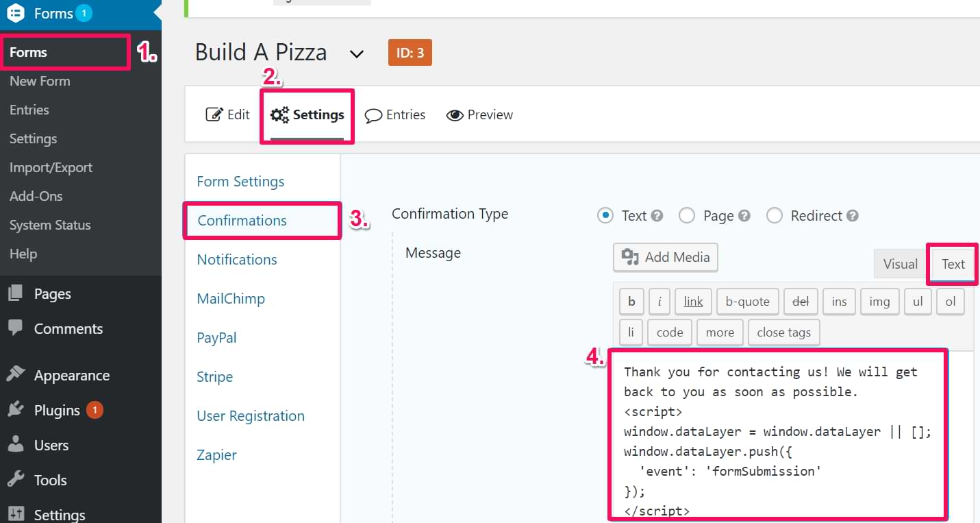Click the help icon beside Redirect option

pyautogui.click(x=853, y=216)
